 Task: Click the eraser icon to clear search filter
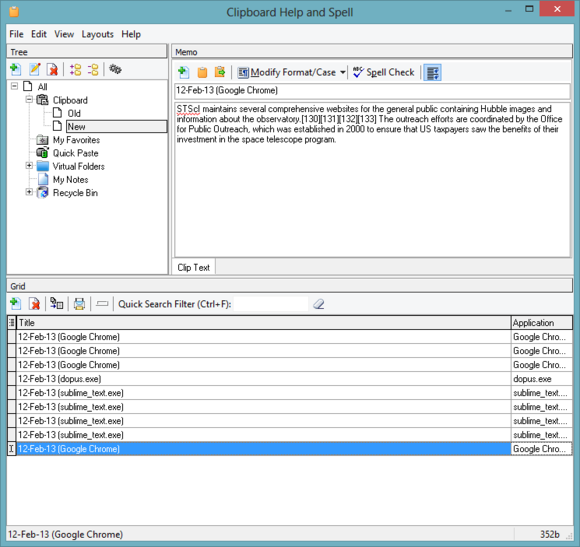pos(318,304)
